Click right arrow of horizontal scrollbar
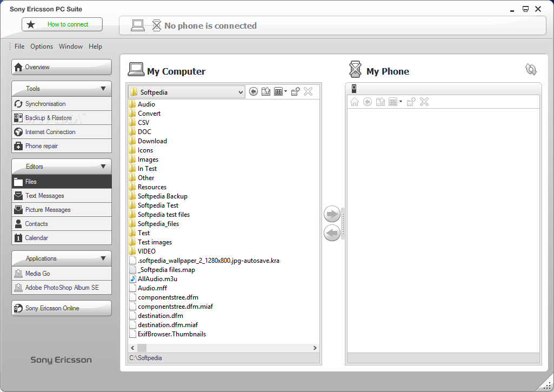The height and width of the screenshot is (392, 554). coord(315,348)
